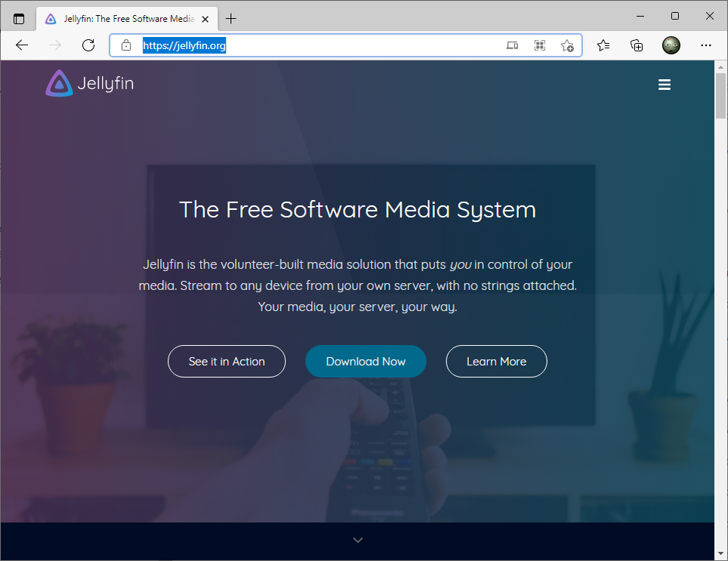View site security lock information
The width and height of the screenshot is (728, 561).
pyautogui.click(x=126, y=45)
